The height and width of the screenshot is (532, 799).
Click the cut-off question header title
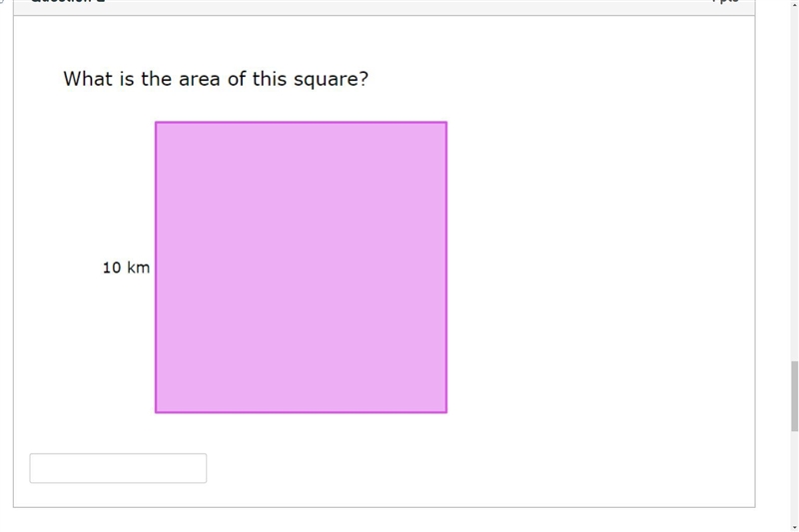[68, 2]
